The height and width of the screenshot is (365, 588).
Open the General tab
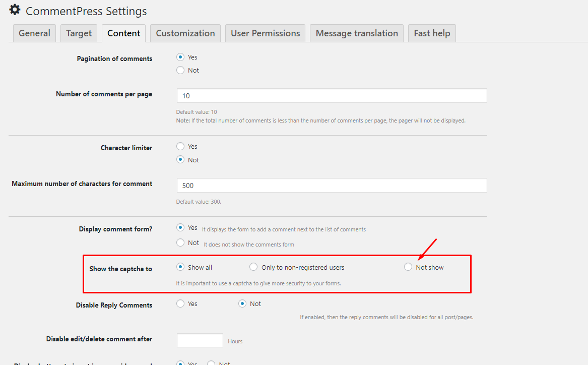(34, 33)
